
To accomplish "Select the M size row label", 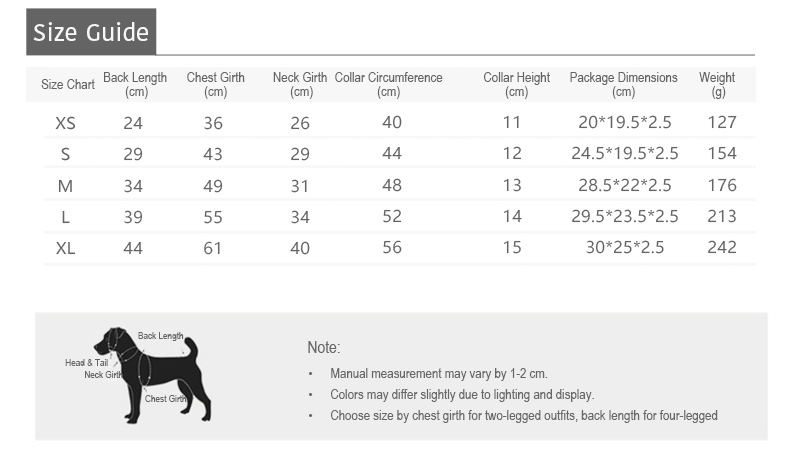I will [65, 186].
